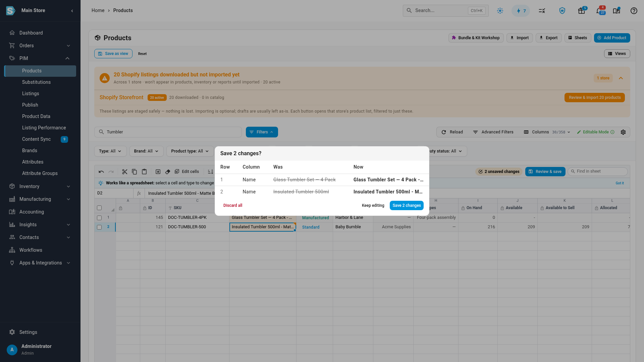Confirm with Save 2 changes button

[x=407, y=205]
